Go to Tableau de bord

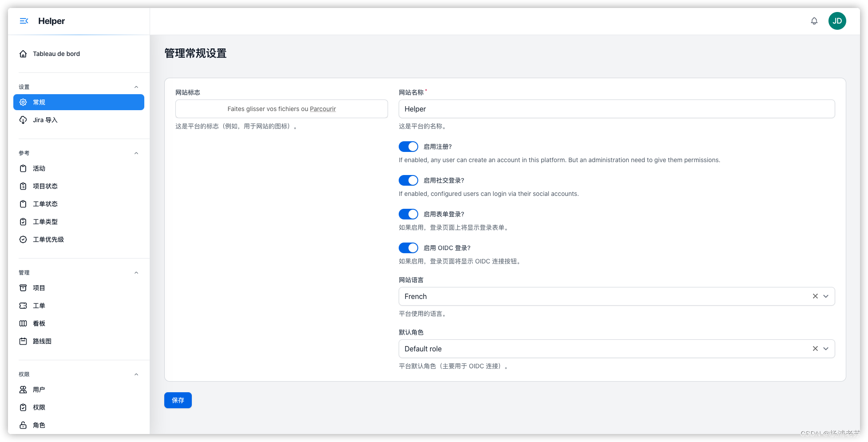pyautogui.click(x=79, y=54)
